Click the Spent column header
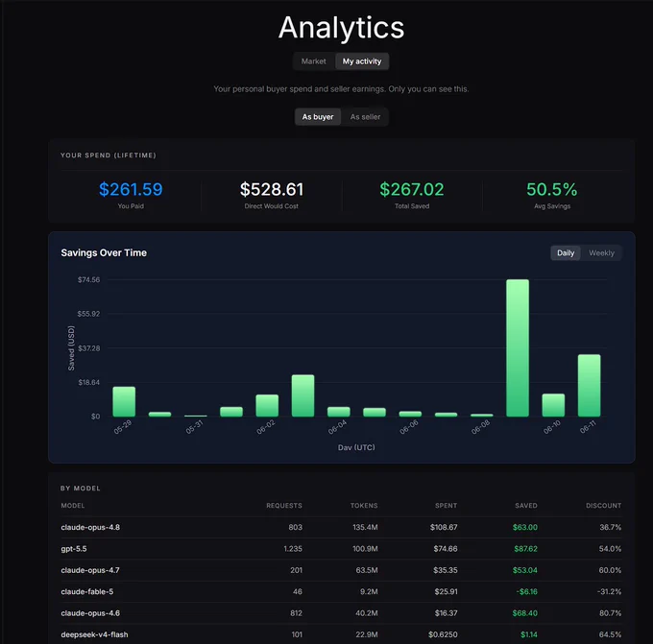Viewport: 653px width, 644px height. click(x=446, y=506)
